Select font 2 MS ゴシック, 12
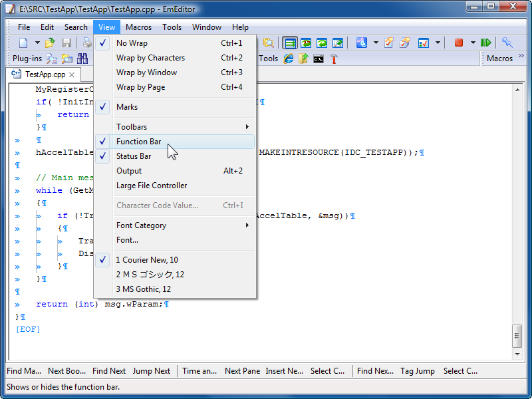Viewport: 532px width, 399px height. [x=175, y=275]
